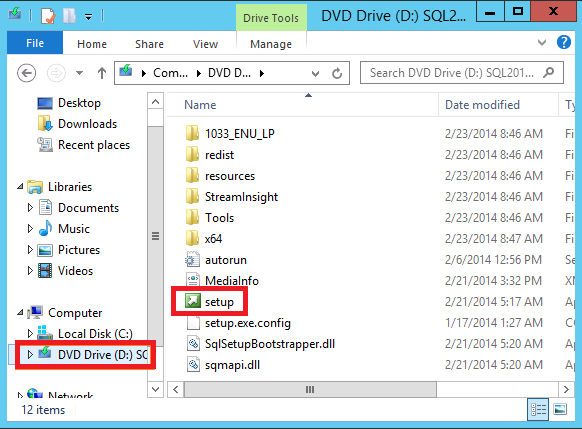
Task: Click the Music library icon
Action: coord(45,228)
